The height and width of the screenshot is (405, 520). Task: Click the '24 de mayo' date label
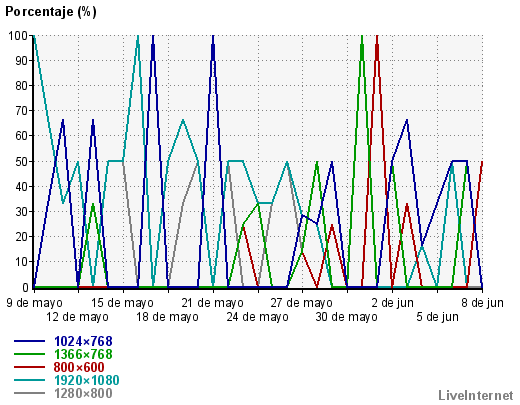258,317
